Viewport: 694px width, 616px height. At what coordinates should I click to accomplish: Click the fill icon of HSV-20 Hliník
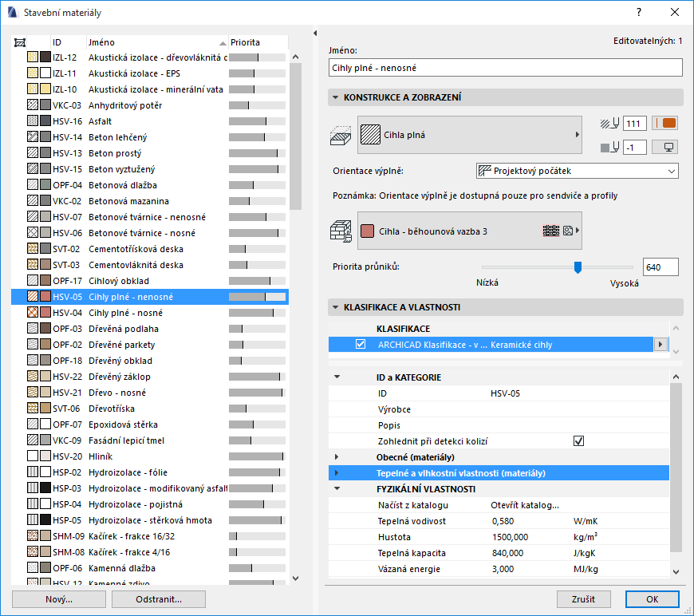coord(33,456)
